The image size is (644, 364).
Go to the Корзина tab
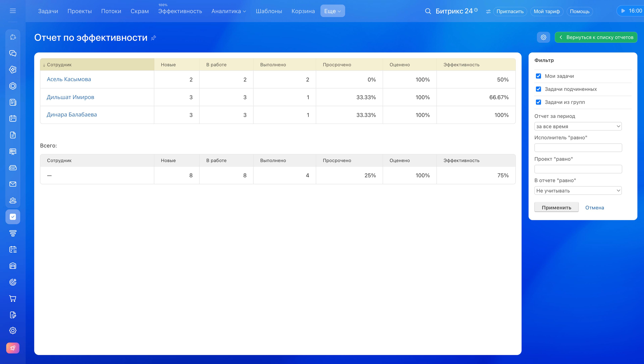click(303, 11)
